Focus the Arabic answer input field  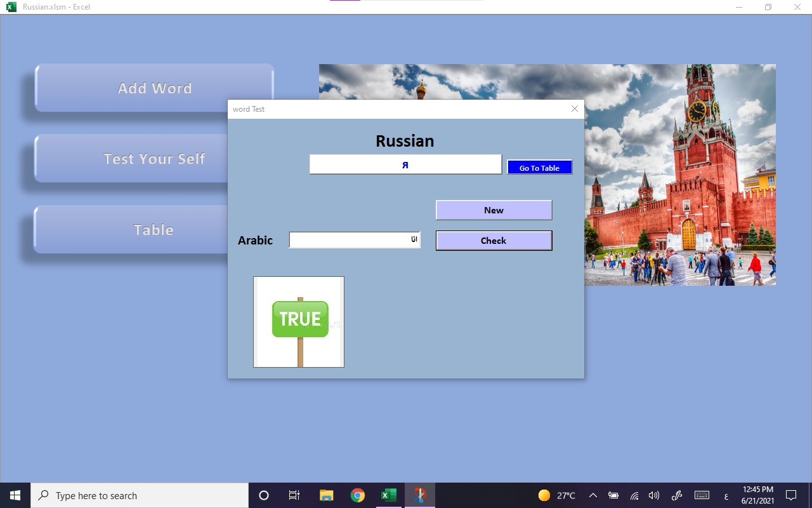click(355, 240)
